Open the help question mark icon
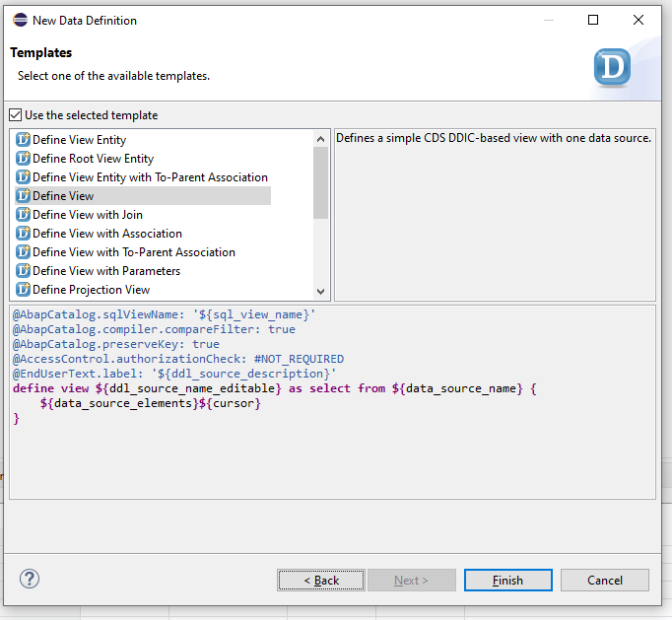Viewport: 672px width, 620px height. tap(30, 580)
